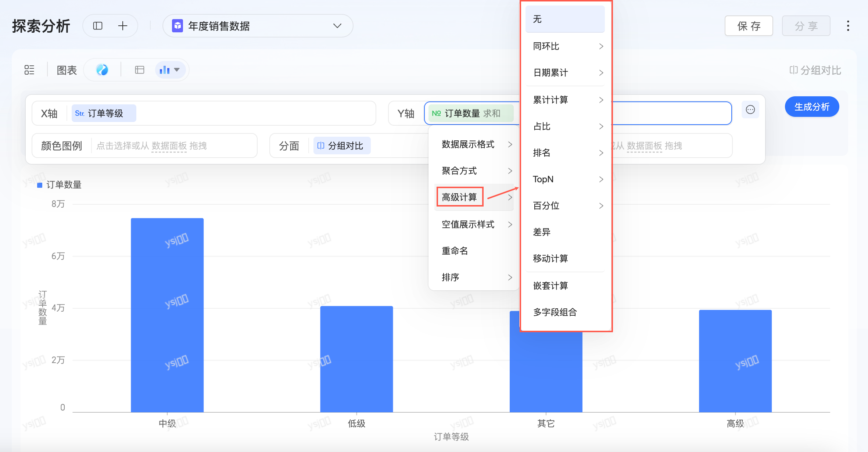Viewport: 868px width, 452px height.
Task: Select the bar chart type icon
Action: 165,70
